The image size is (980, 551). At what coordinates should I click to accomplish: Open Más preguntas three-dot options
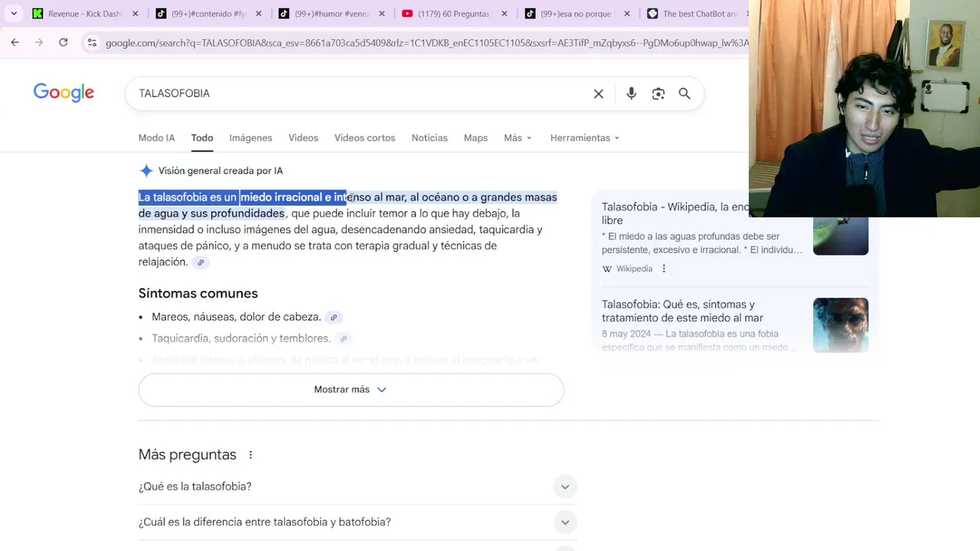point(250,455)
